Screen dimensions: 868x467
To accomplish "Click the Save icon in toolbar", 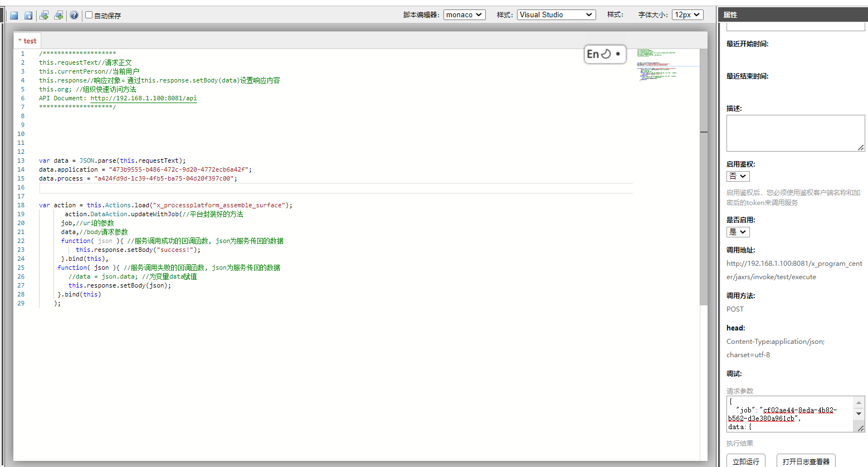I will click(x=14, y=16).
